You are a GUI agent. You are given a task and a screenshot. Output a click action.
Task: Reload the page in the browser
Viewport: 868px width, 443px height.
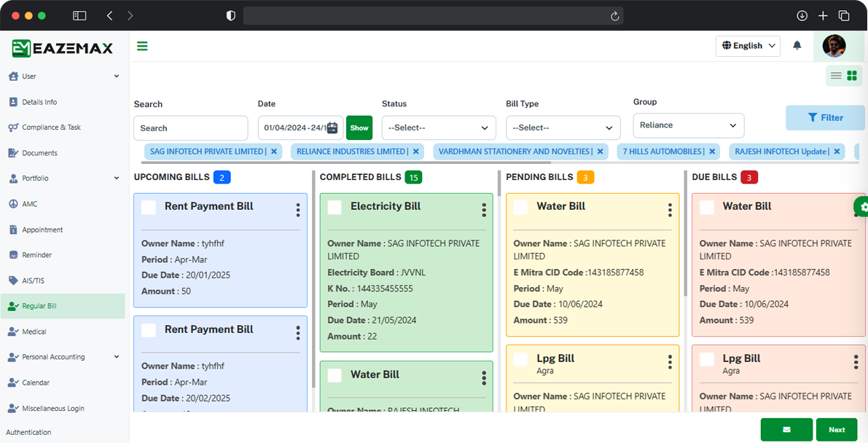click(x=614, y=16)
